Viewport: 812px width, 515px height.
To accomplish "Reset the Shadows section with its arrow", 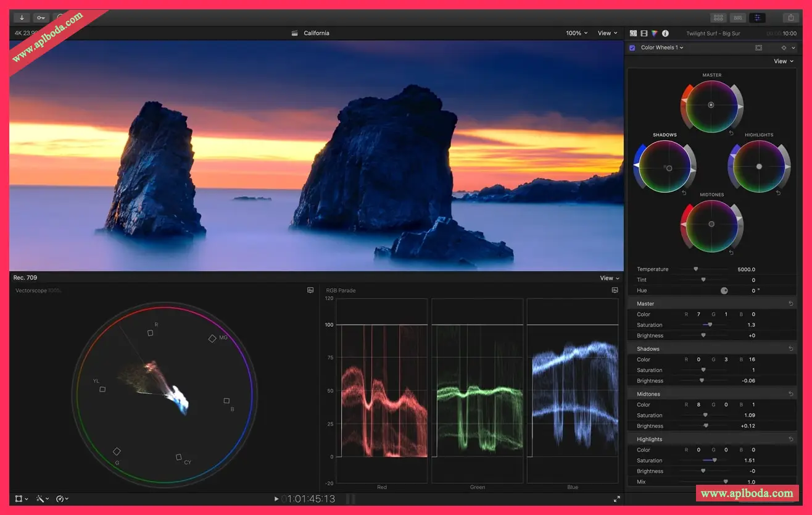I will point(791,349).
